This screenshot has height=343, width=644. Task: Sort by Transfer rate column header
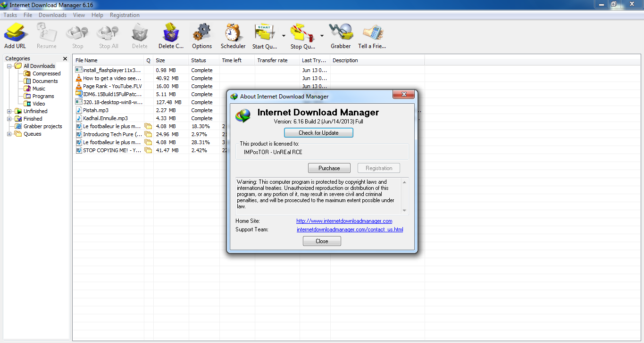pos(277,60)
